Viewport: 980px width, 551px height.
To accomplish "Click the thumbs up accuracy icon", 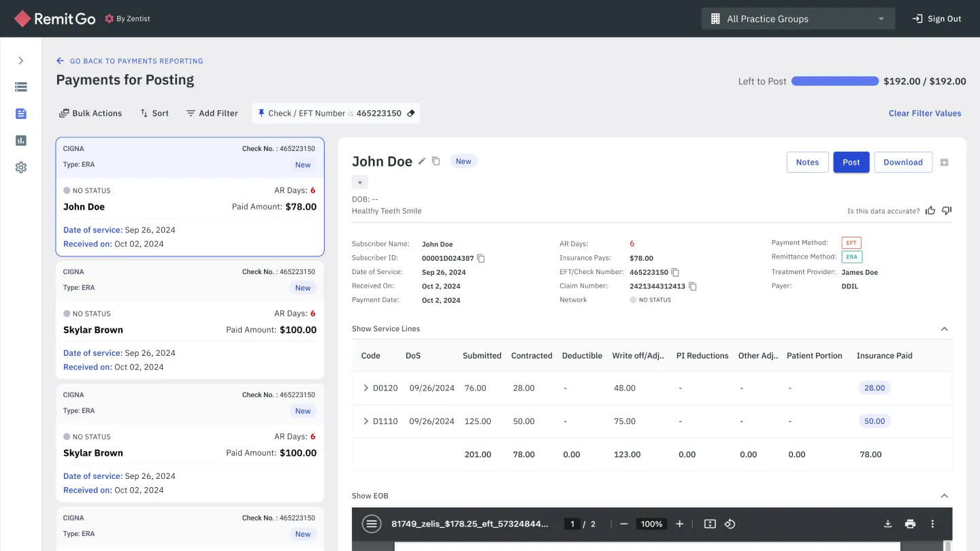I will [x=930, y=211].
